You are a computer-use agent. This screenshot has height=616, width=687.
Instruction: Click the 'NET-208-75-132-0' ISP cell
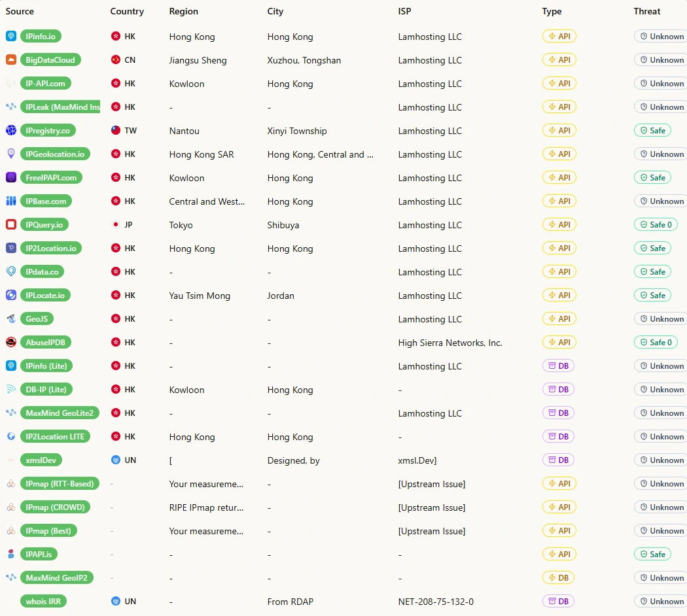coord(436,602)
